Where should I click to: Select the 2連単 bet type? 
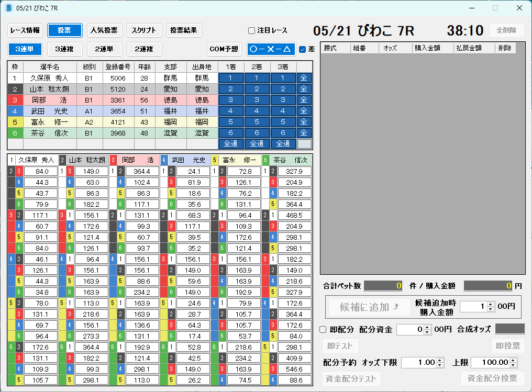click(x=104, y=50)
